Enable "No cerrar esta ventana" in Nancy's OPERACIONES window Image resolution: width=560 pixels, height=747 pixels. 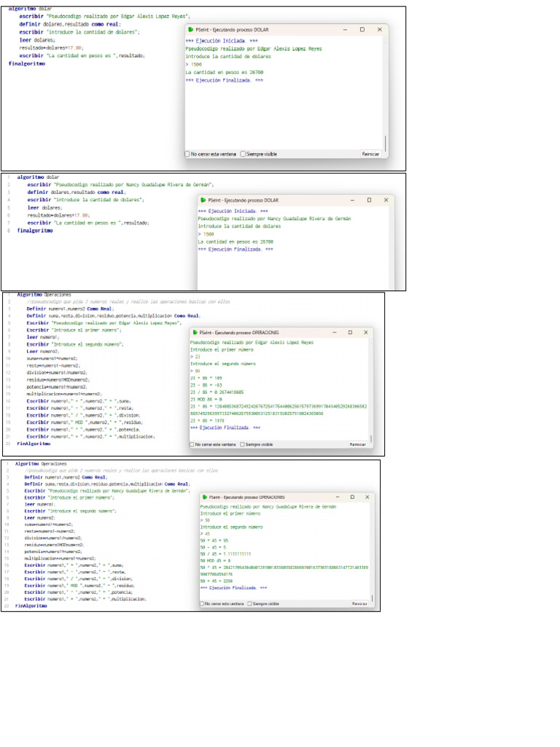click(x=203, y=603)
